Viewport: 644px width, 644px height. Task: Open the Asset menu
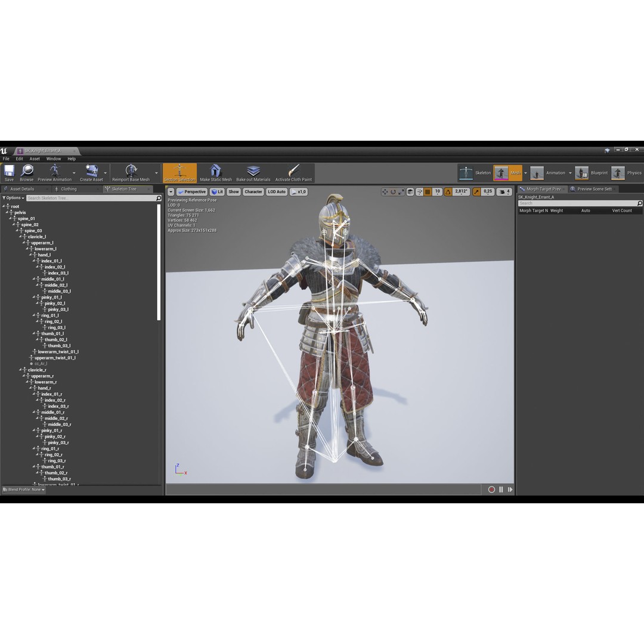[35, 159]
